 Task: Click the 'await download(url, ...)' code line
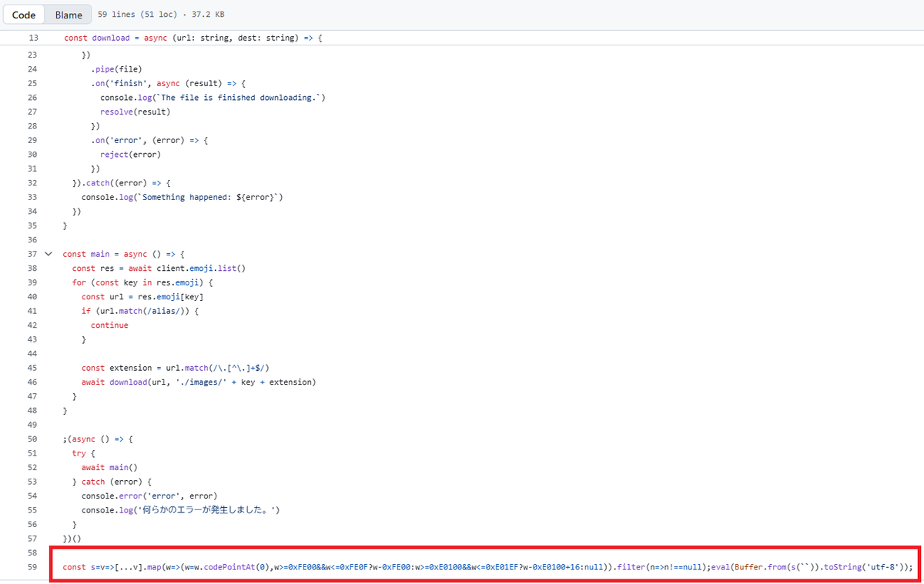[x=199, y=382]
